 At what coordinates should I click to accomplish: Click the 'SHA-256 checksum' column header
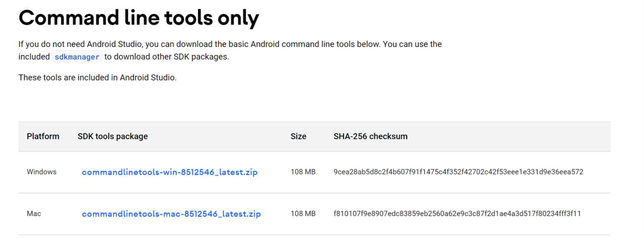click(x=370, y=136)
